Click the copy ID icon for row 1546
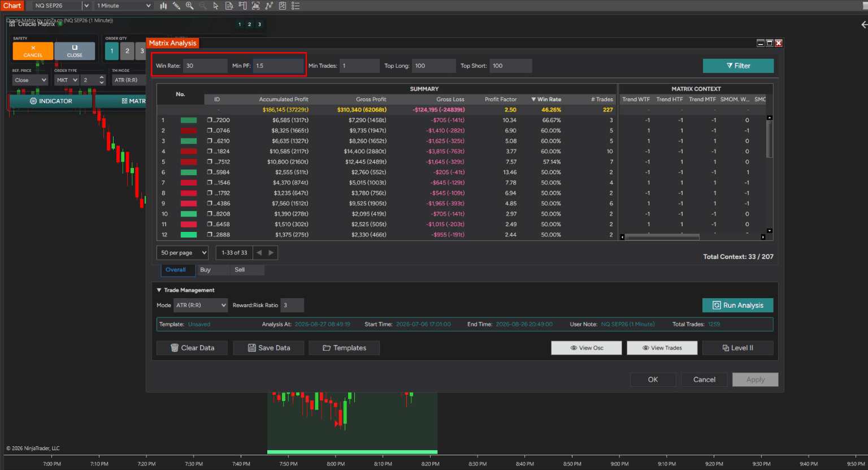 [x=210, y=183]
